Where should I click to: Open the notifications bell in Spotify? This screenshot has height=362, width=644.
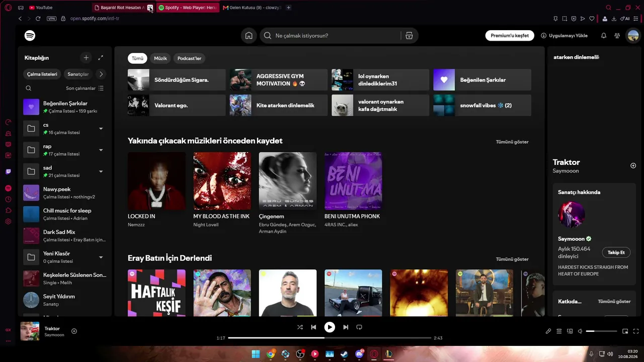[604, 36]
